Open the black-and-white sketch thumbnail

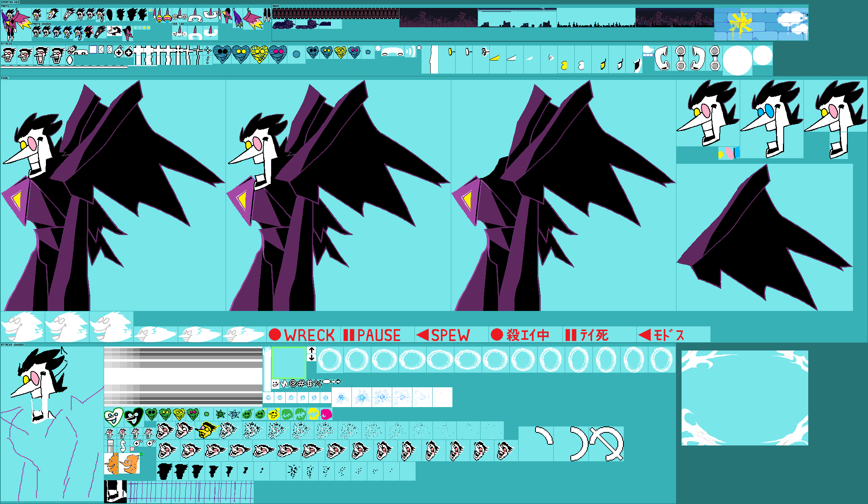click(x=115, y=492)
